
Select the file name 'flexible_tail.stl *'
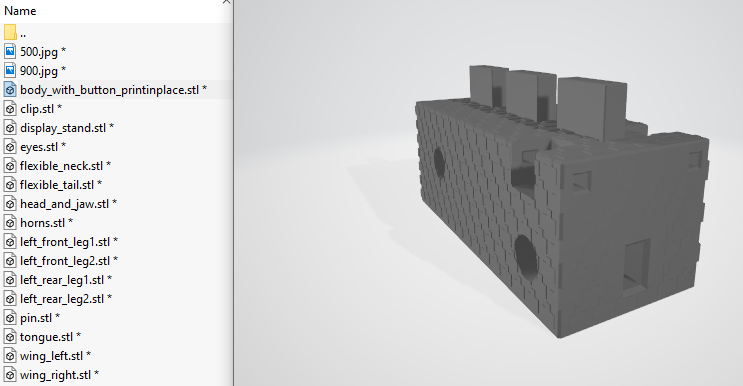click(61, 185)
